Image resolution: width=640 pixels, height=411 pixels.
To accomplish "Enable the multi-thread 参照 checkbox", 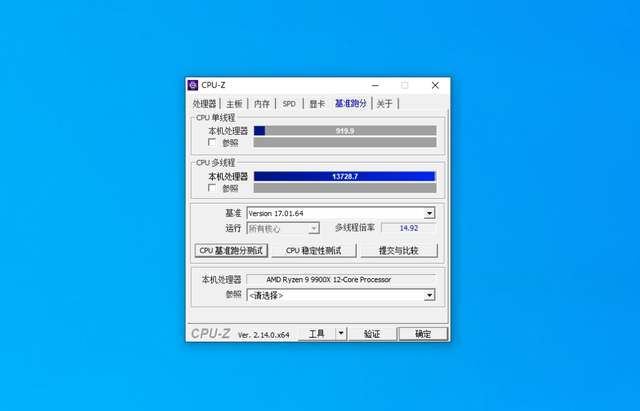I will 212,188.
